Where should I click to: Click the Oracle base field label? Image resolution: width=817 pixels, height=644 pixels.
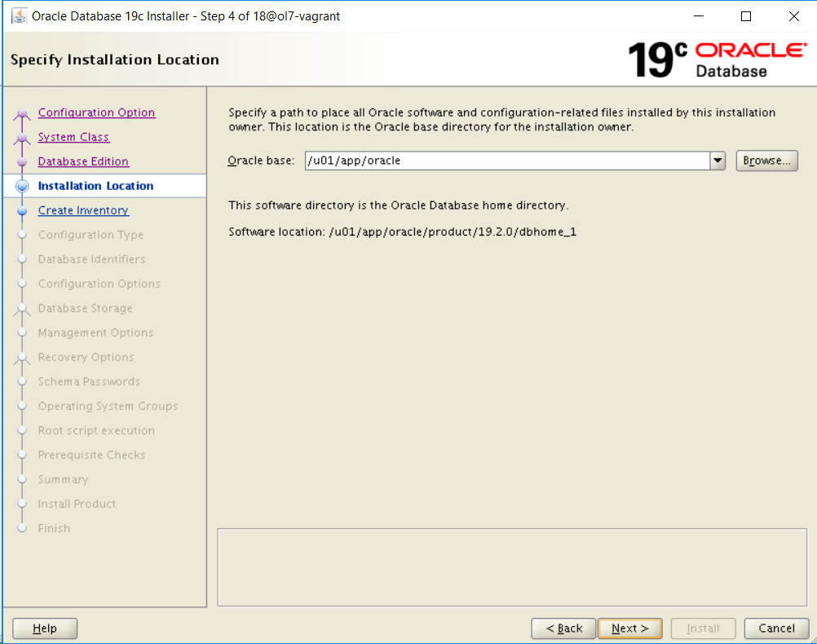click(261, 161)
